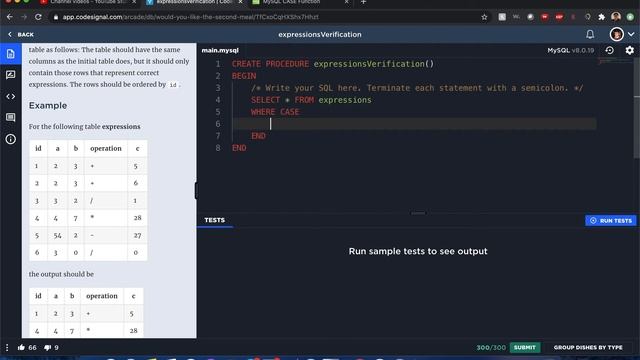Open the notifications bell
The width and height of the screenshot is (640, 360).
590,34
